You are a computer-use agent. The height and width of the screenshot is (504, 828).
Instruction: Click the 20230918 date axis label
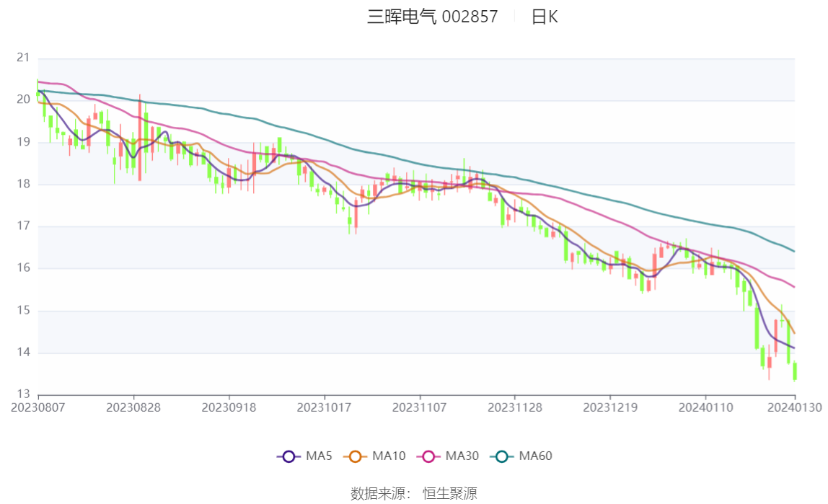point(229,408)
